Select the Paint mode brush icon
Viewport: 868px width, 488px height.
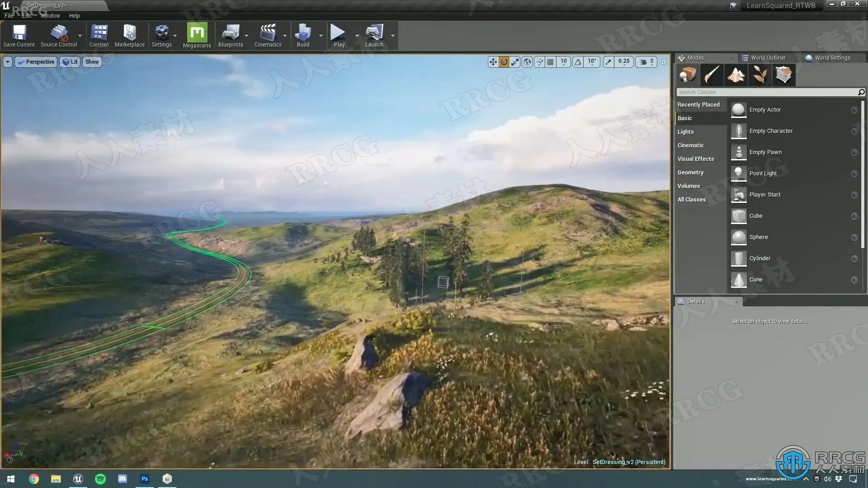click(712, 75)
